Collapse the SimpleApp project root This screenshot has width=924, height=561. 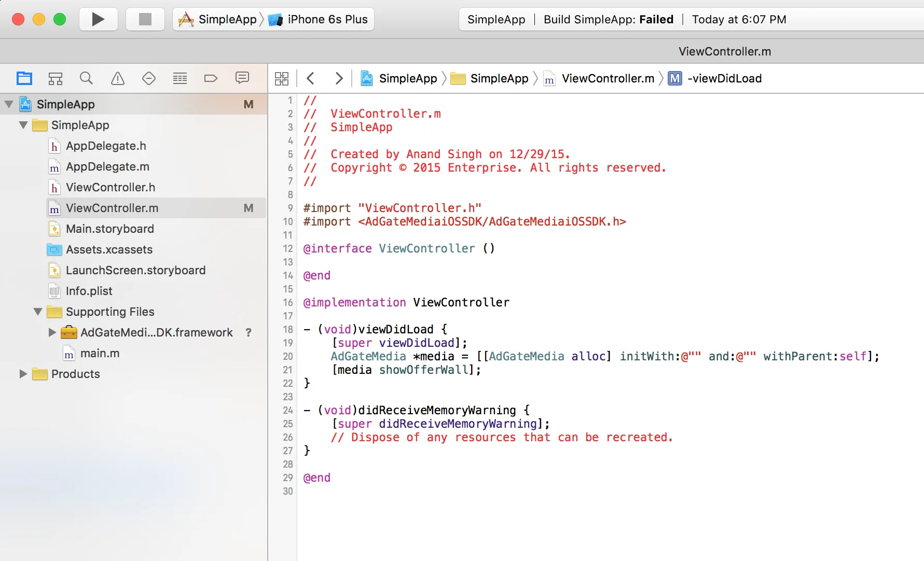click(x=9, y=104)
